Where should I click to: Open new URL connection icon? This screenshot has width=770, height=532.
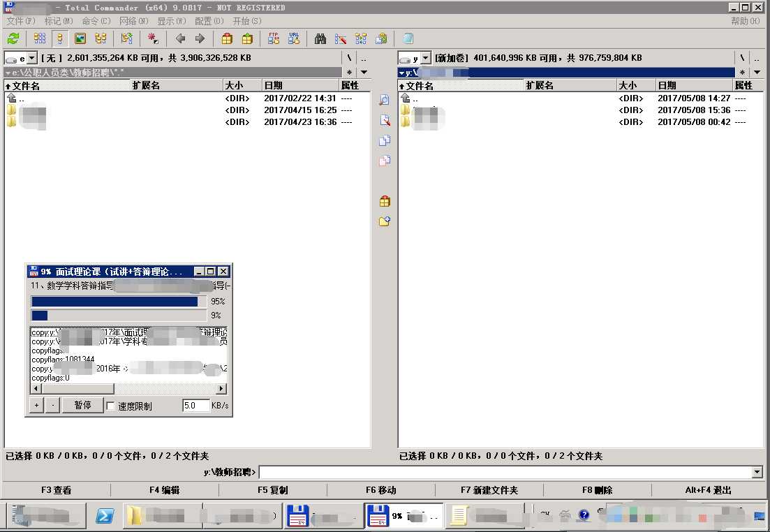pyautogui.click(x=294, y=38)
